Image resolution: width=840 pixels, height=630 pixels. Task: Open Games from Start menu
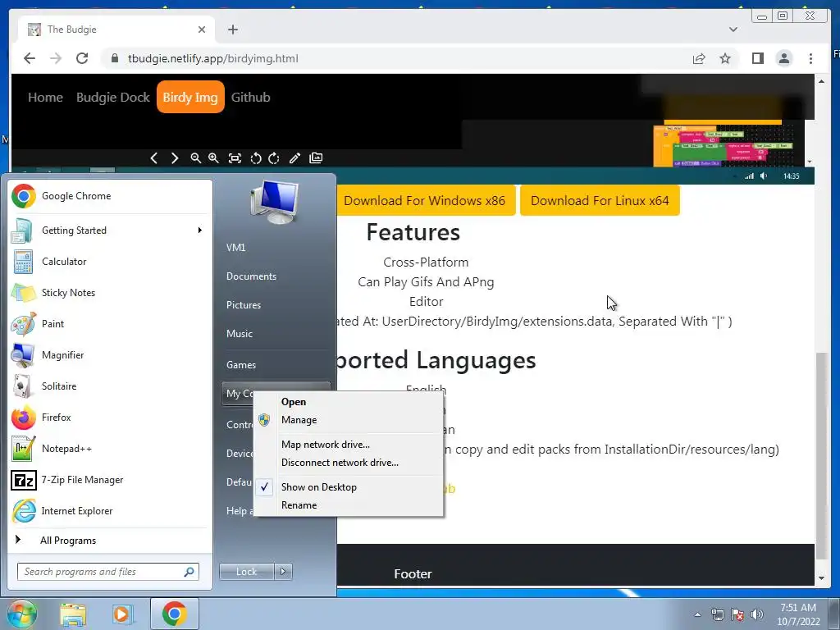click(276, 365)
